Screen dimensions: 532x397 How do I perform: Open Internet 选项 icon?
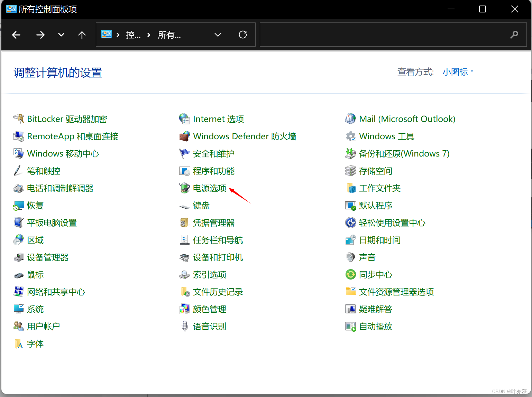coord(184,119)
